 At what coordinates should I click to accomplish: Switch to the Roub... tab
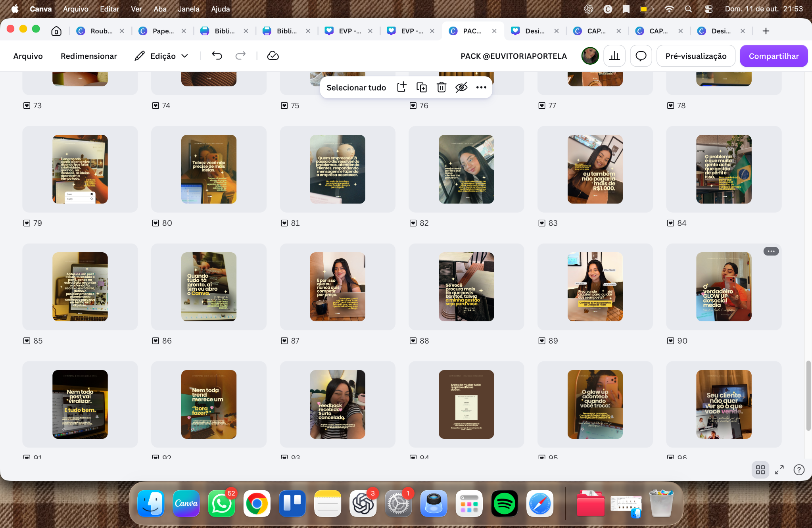point(101,31)
